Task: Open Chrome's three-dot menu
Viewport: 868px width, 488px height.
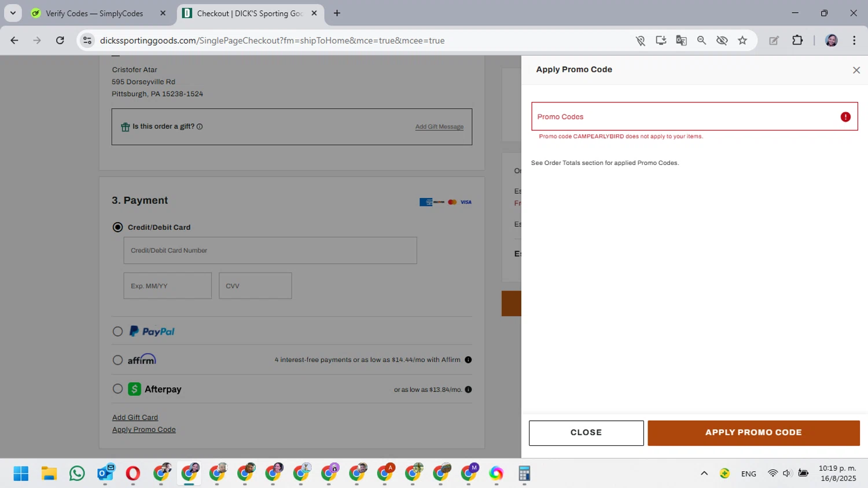Action: coord(854,41)
